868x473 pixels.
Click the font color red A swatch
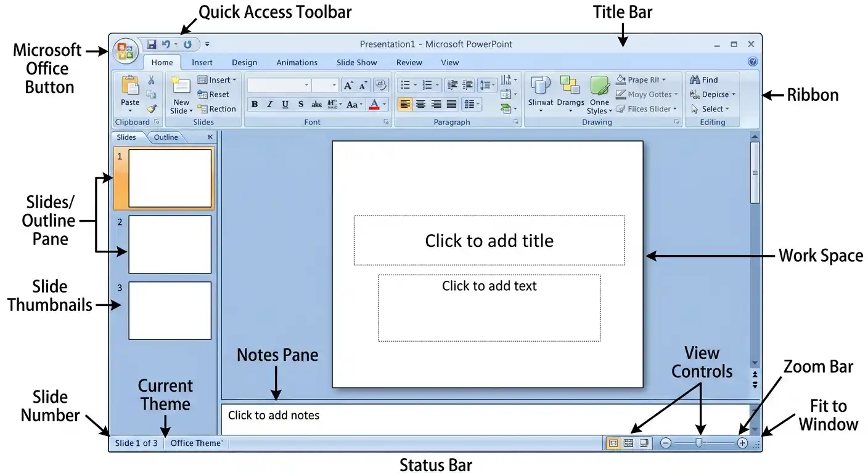point(374,104)
